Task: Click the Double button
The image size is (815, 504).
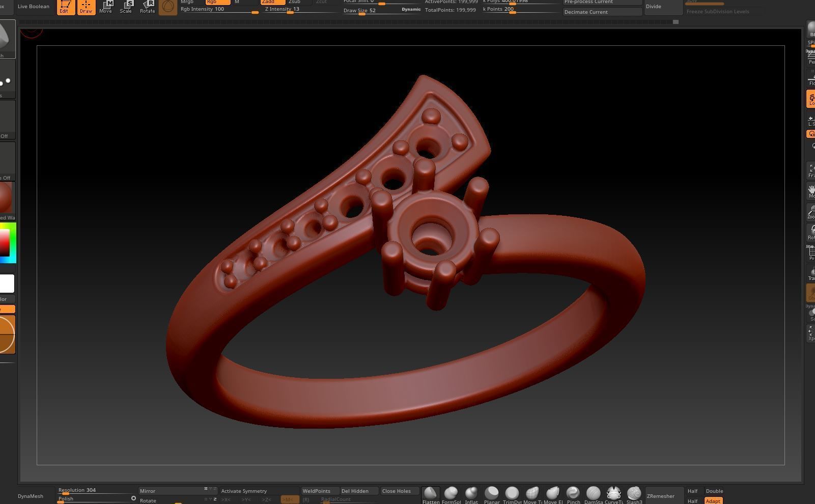Action: click(714, 491)
